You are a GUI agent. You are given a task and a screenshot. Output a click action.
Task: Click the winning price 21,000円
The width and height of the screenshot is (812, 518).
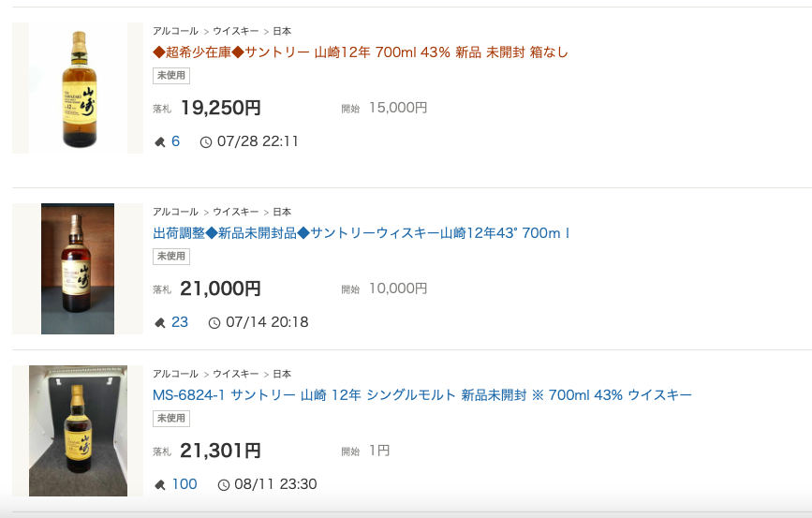[221, 289]
